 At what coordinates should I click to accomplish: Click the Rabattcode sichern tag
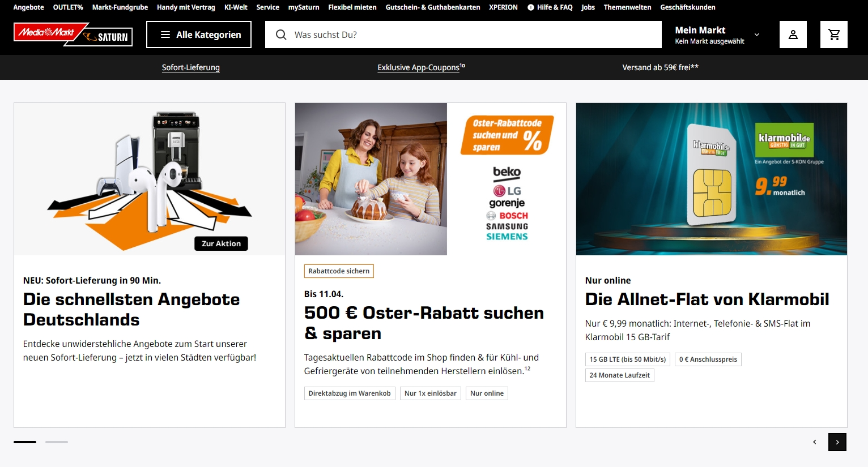[x=339, y=271]
